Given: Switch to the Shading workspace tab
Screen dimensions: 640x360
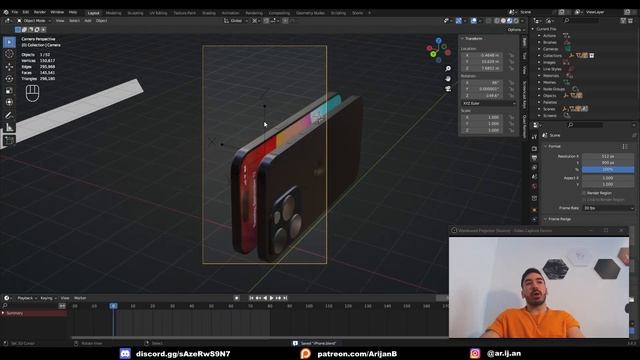Looking at the screenshot, I should pyautogui.click(x=209, y=13).
